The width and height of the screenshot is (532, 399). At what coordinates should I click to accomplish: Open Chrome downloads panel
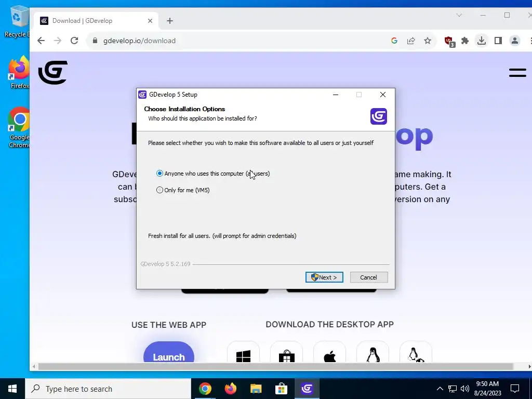point(481,41)
